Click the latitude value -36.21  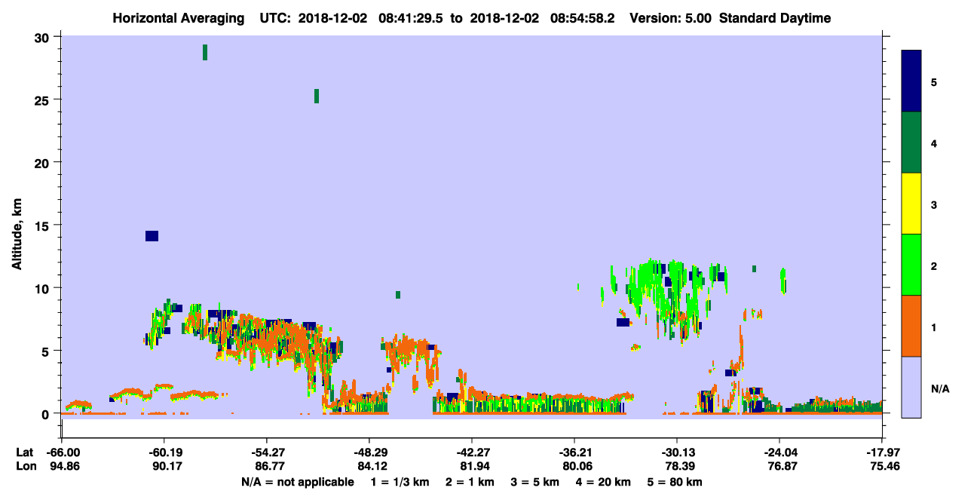574,452
